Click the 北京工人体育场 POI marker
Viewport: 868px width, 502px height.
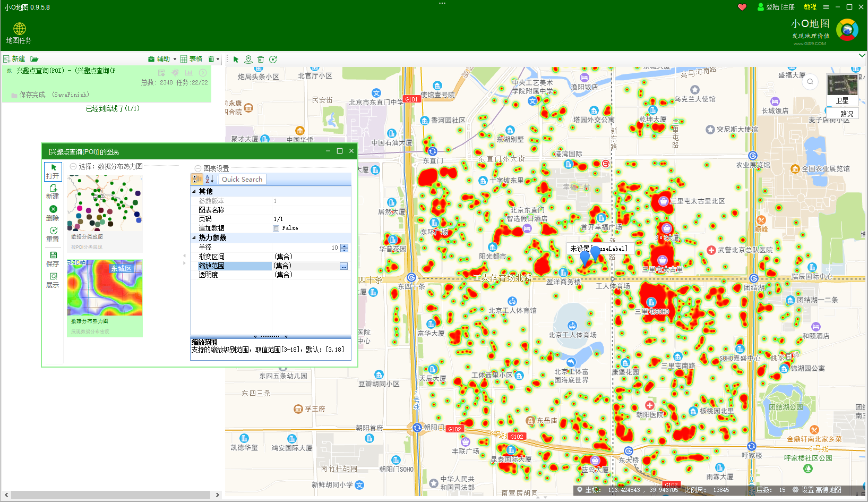tap(572, 326)
